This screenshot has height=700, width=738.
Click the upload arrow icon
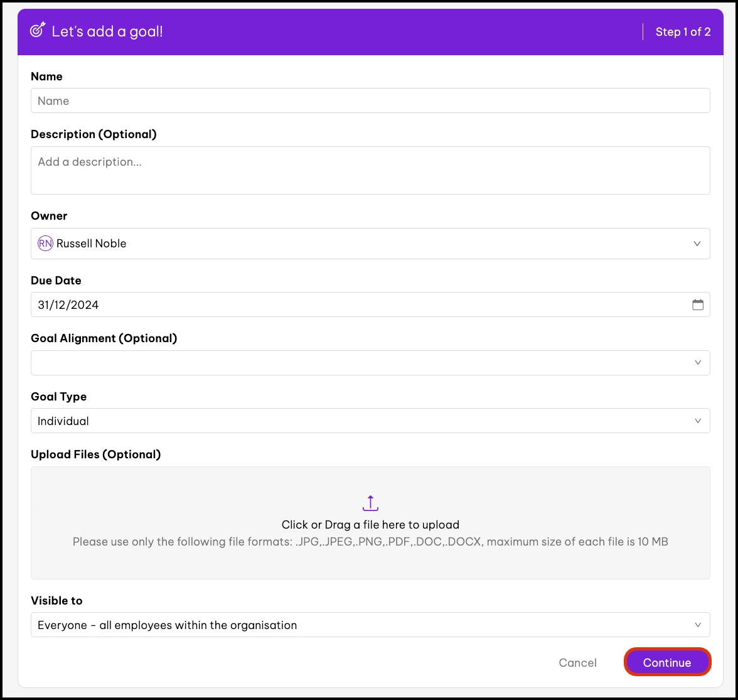tap(370, 503)
